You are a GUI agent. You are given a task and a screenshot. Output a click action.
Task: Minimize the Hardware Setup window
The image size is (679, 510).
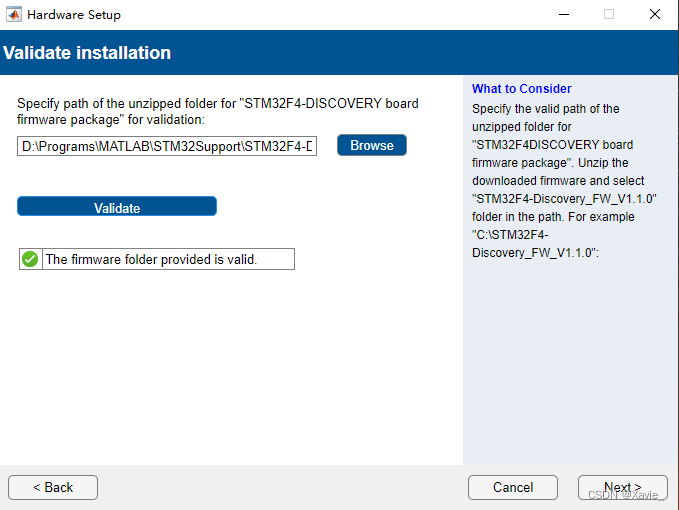coord(564,14)
